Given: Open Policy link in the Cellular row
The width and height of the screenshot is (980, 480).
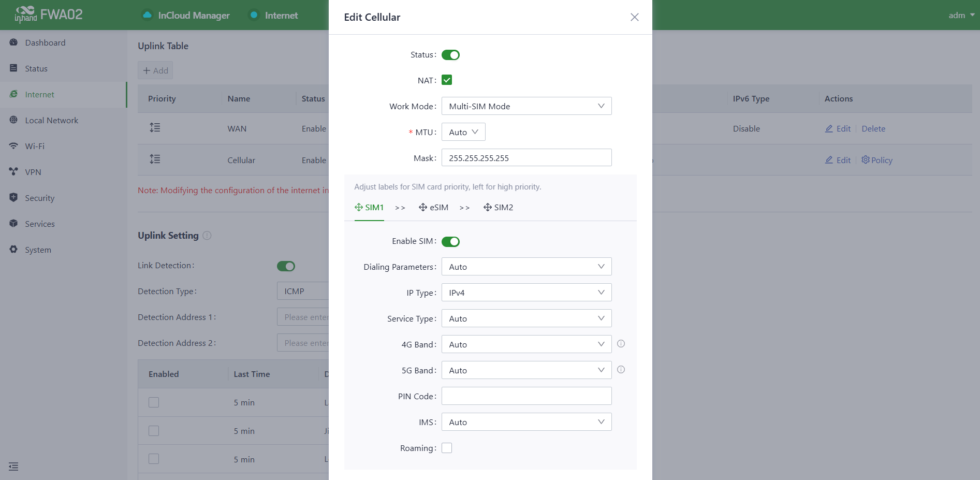Looking at the screenshot, I should pyautogui.click(x=877, y=160).
